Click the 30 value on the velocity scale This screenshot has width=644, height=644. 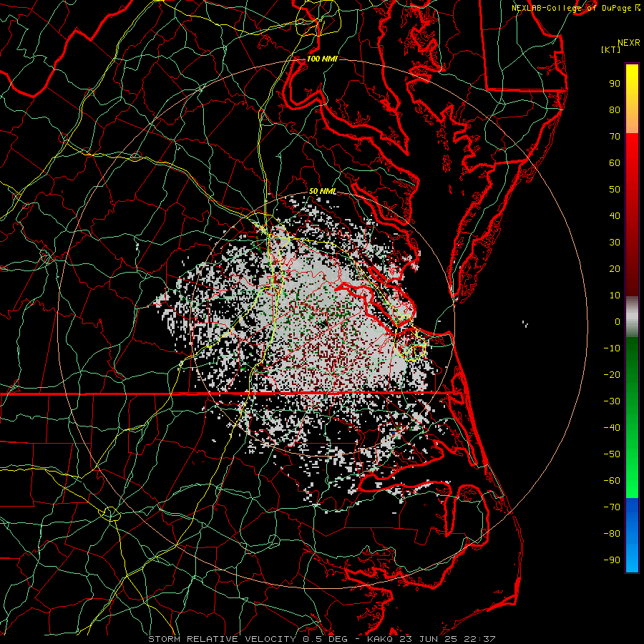[615, 243]
